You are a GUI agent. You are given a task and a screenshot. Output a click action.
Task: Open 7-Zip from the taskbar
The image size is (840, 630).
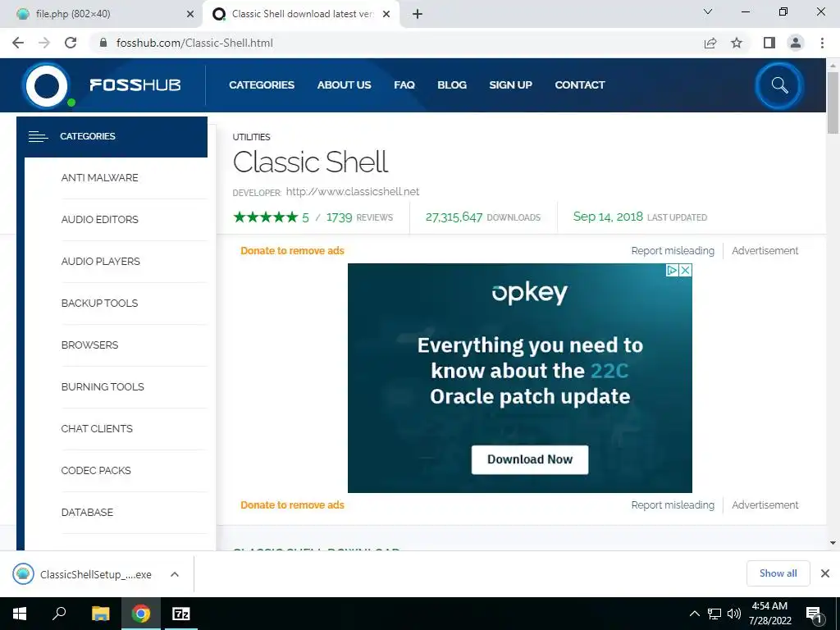pyautogui.click(x=181, y=614)
